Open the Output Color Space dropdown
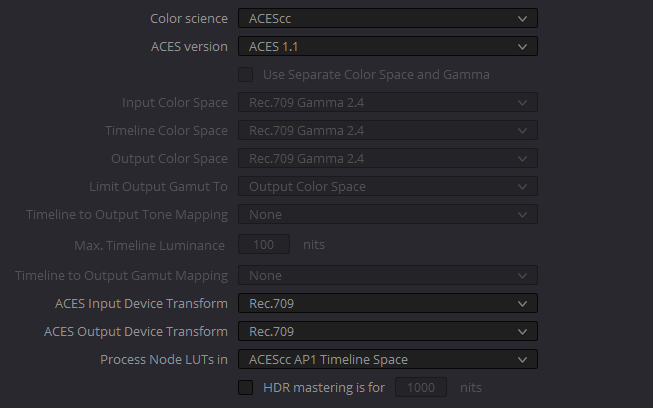This screenshot has width=653, height=408. point(388,158)
